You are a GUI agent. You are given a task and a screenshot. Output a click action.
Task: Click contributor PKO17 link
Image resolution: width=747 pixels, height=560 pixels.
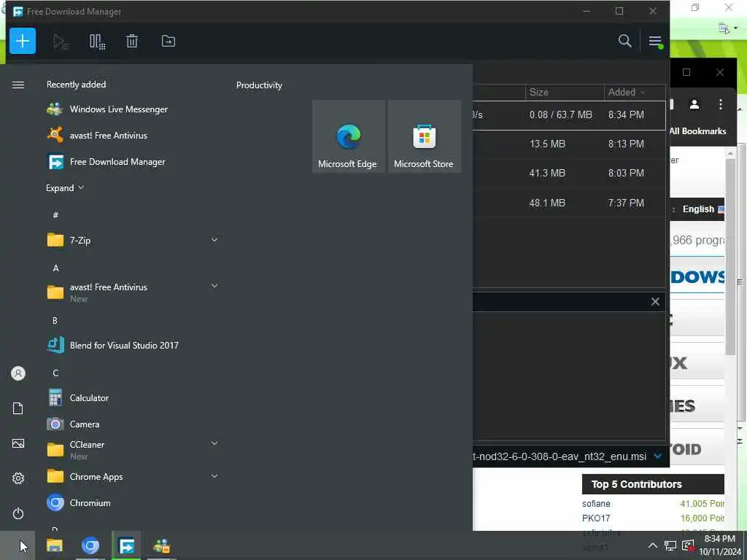pyautogui.click(x=596, y=518)
